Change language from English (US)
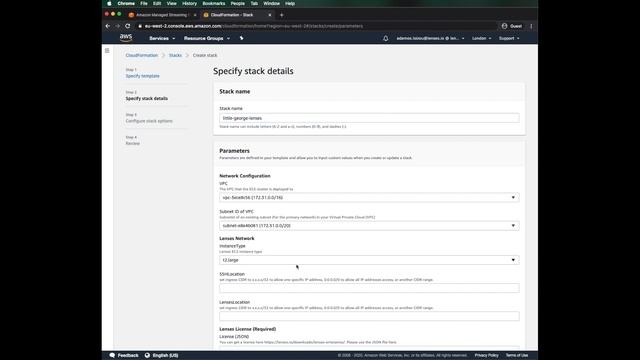Viewport: 640px width, 360px height. pos(162,356)
